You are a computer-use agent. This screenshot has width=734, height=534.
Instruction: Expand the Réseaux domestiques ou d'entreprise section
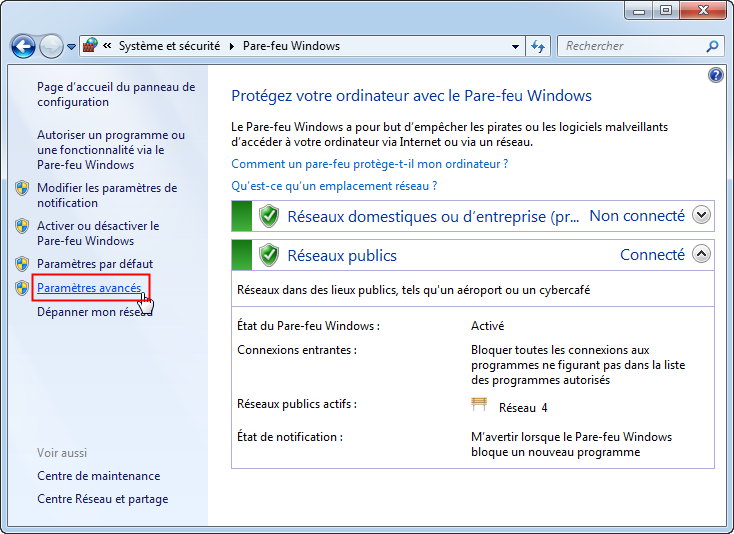[701, 215]
